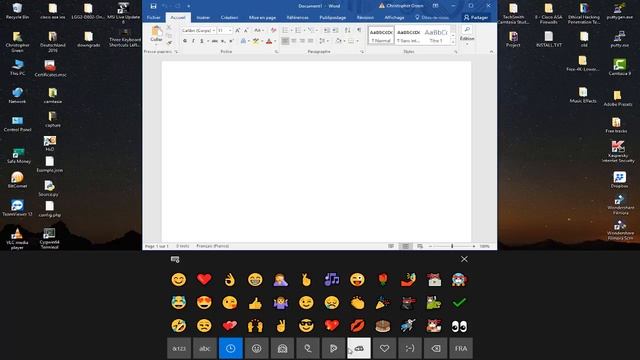Insert the green check mark emoji
Screen dimensions: 640x360
(459, 303)
